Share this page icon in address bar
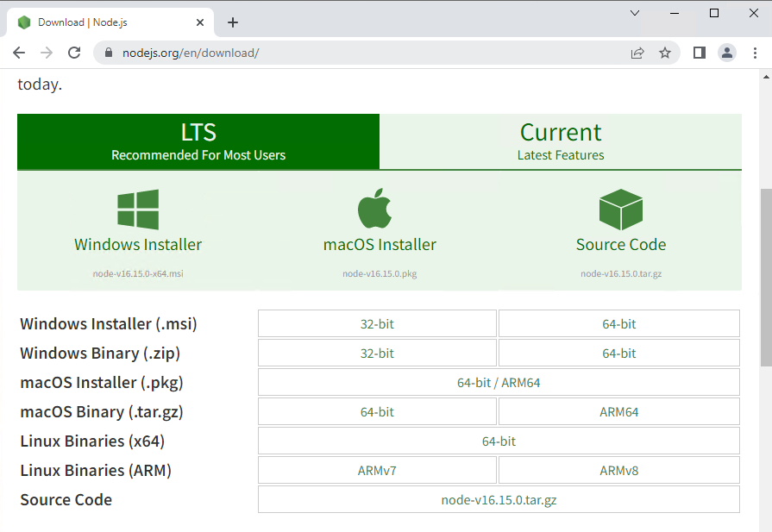The height and width of the screenshot is (532, 772). coord(637,53)
